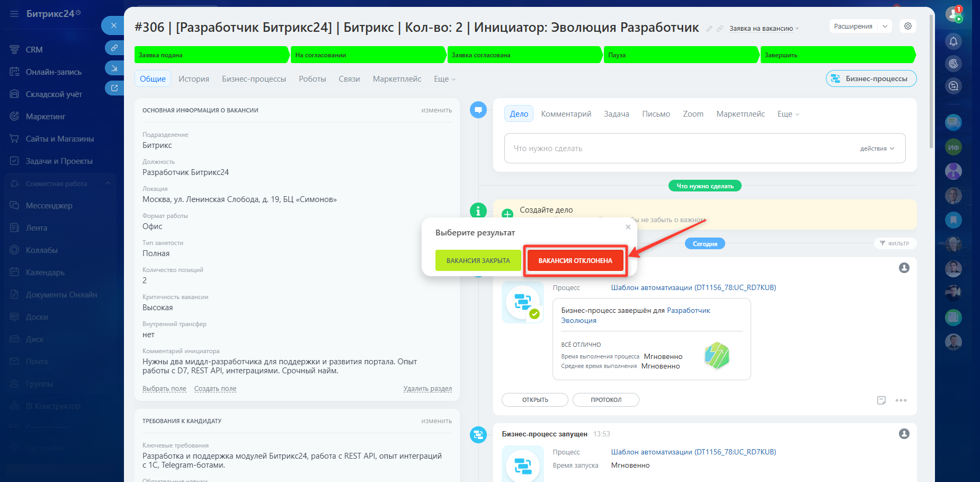This screenshot has width=980, height=482.
Task: Open notifications bell in the right rail
Action: (x=954, y=41)
